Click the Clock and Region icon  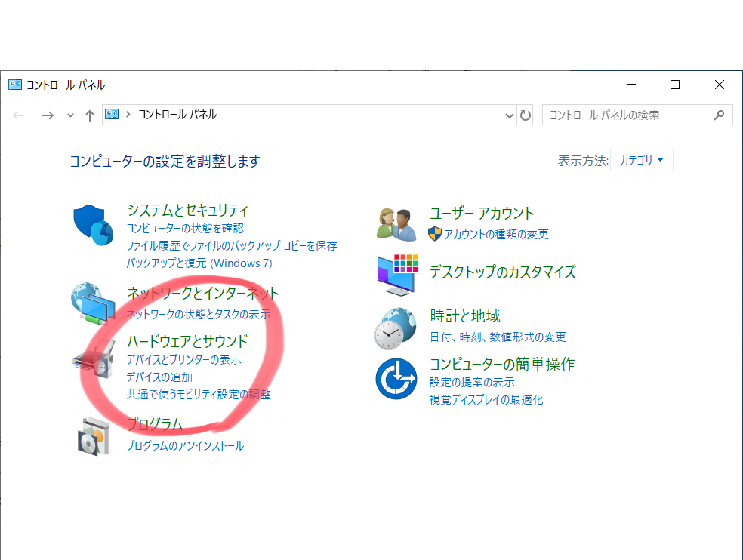pyautogui.click(x=395, y=328)
